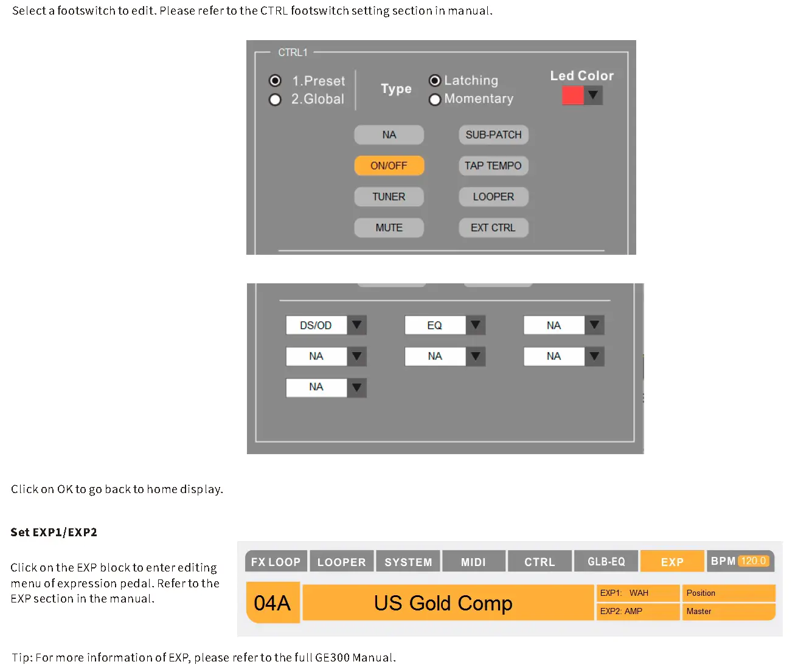Click the 'Type' label
Screen dimensions: 812x670
click(396, 89)
